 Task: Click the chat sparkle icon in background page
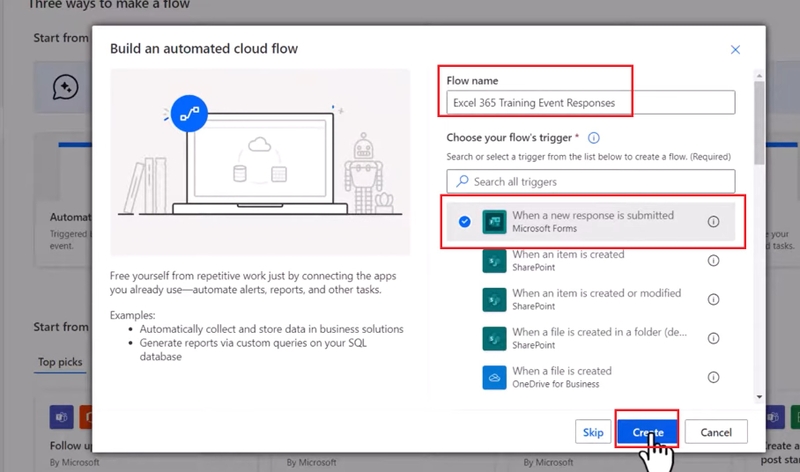(x=65, y=87)
